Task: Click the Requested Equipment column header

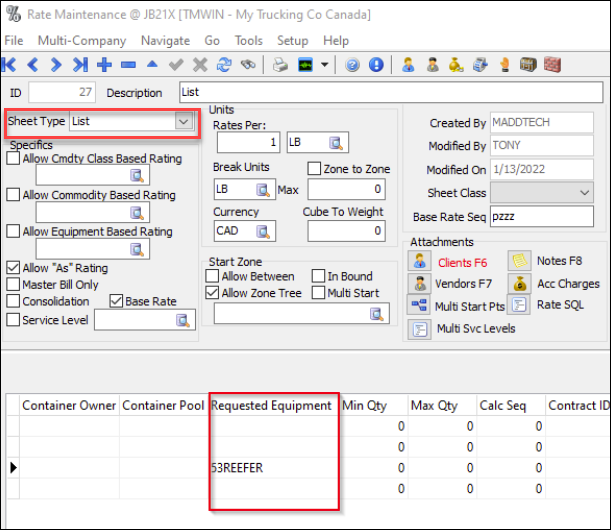Action: coord(271,406)
